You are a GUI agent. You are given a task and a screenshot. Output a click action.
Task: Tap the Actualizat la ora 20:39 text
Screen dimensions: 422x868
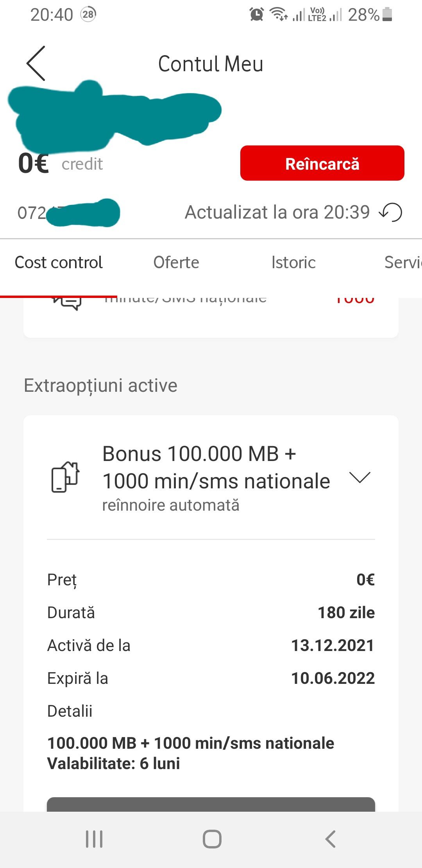coord(277,212)
